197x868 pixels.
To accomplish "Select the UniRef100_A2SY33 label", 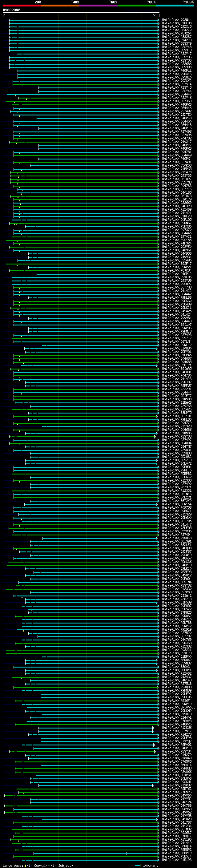I will 177,436.
